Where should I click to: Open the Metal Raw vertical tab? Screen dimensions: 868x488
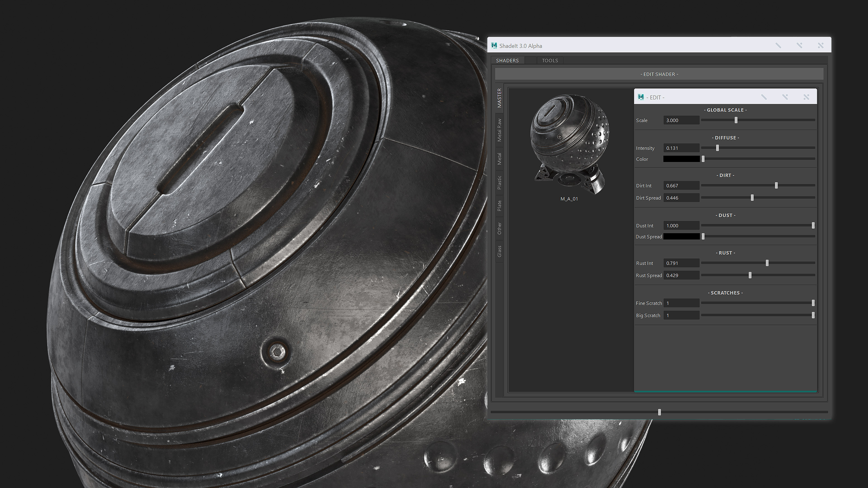pos(499,130)
